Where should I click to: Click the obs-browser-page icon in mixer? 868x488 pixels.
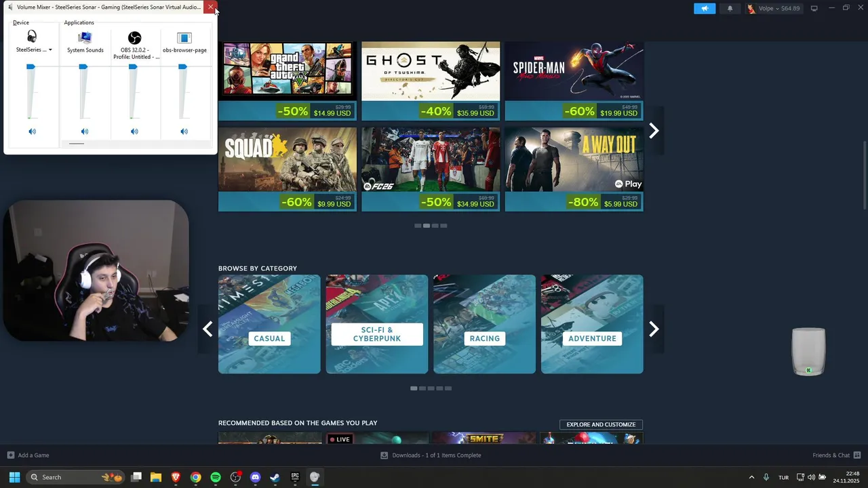(184, 37)
